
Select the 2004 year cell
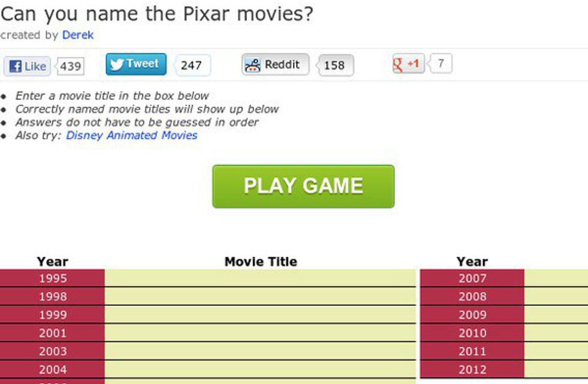click(x=52, y=370)
